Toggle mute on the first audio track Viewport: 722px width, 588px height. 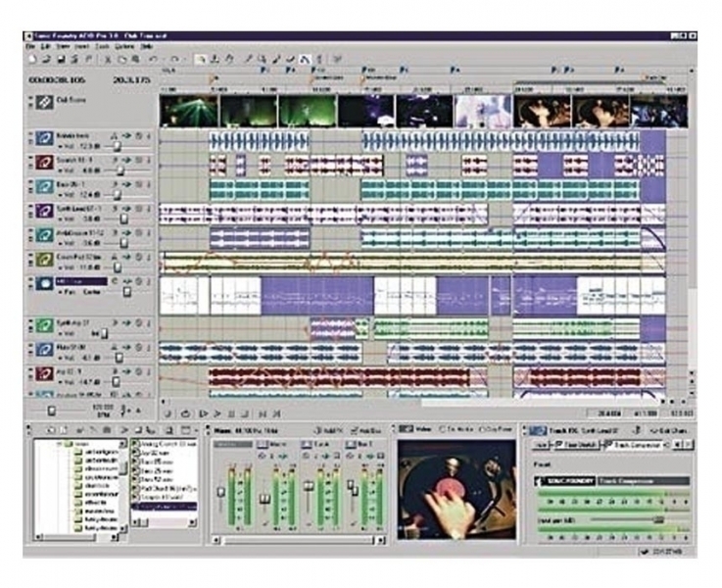click(x=138, y=137)
